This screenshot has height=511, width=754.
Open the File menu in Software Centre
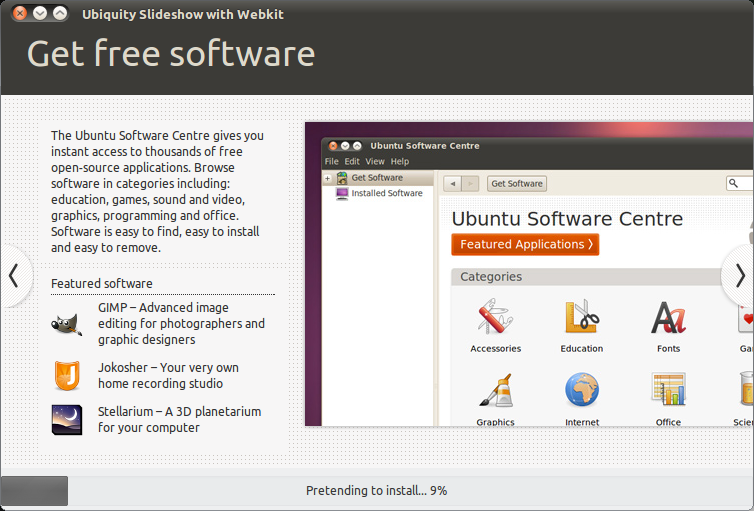(x=331, y=162)
